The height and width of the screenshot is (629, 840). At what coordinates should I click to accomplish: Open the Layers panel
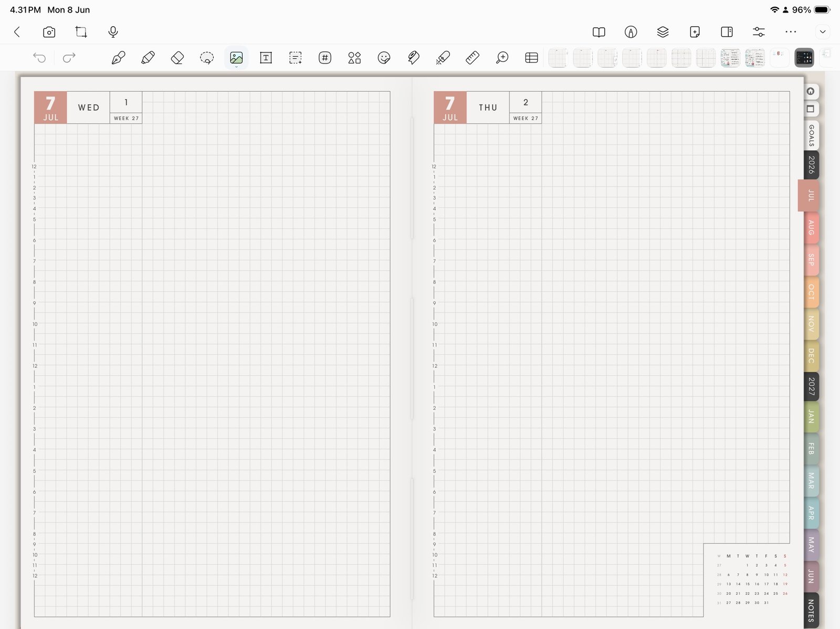(663, 32)
